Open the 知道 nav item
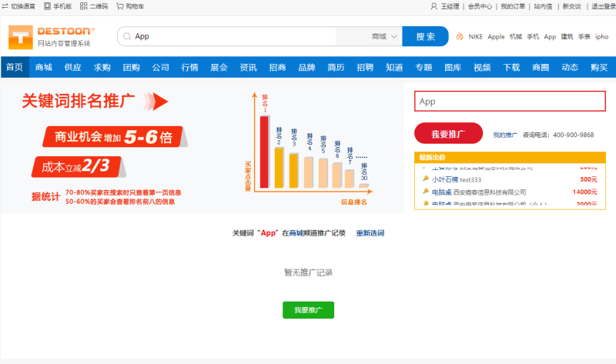 tap(394, 68)
